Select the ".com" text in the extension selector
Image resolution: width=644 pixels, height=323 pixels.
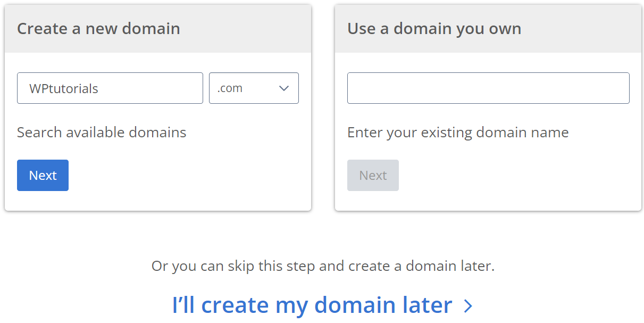tap(230, 88)
